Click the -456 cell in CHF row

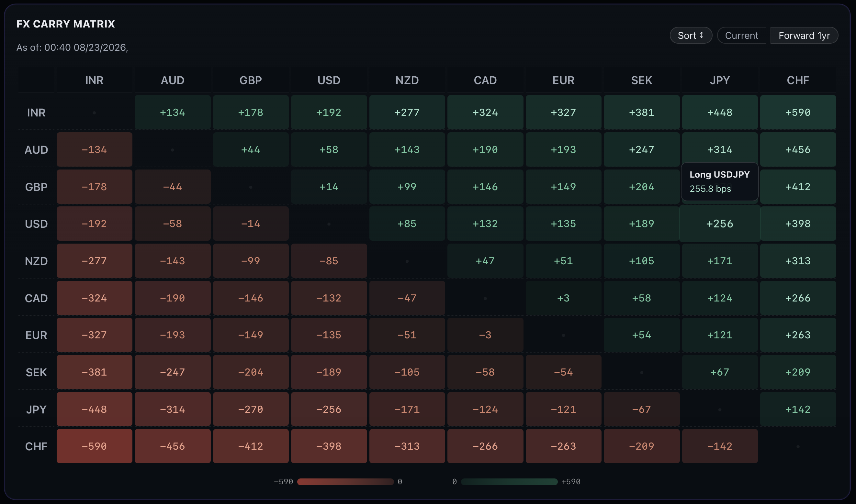click(x=172, y=446)
